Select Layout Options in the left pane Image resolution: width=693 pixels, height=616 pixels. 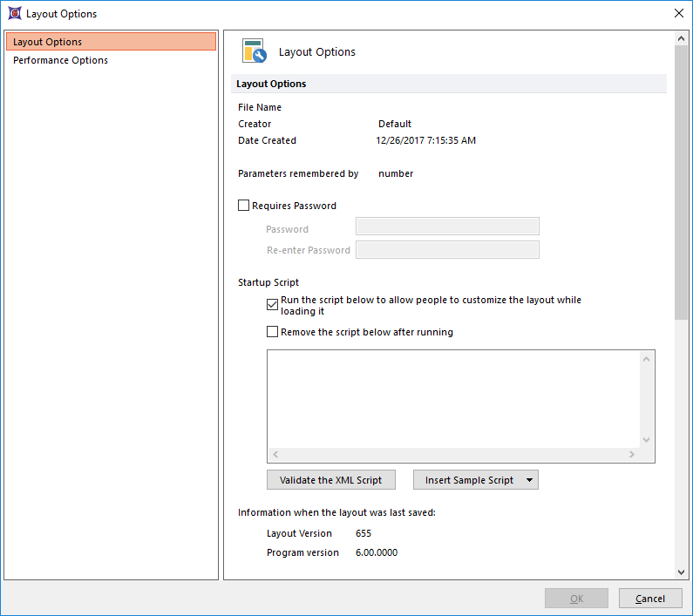[110, 42]
